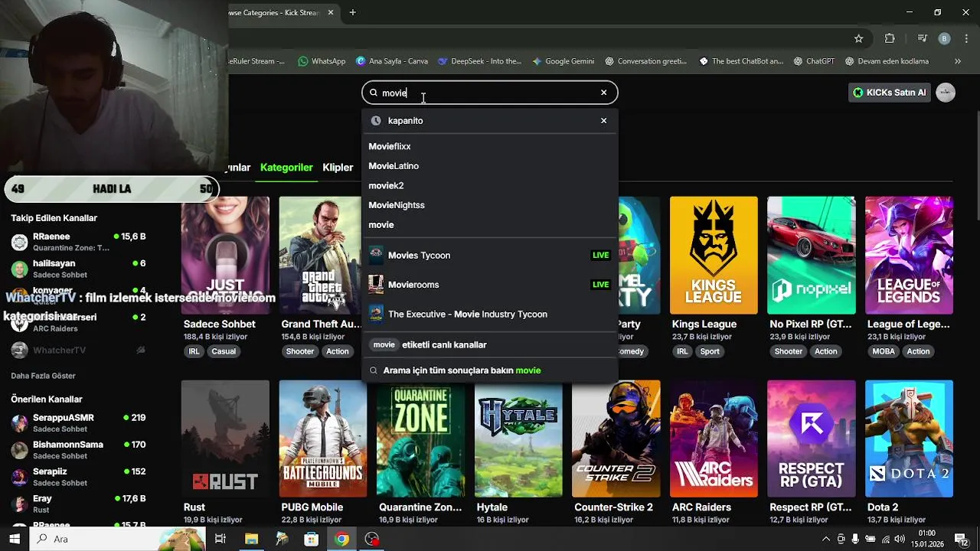Open recommended channel Eray

pos(78,504)
